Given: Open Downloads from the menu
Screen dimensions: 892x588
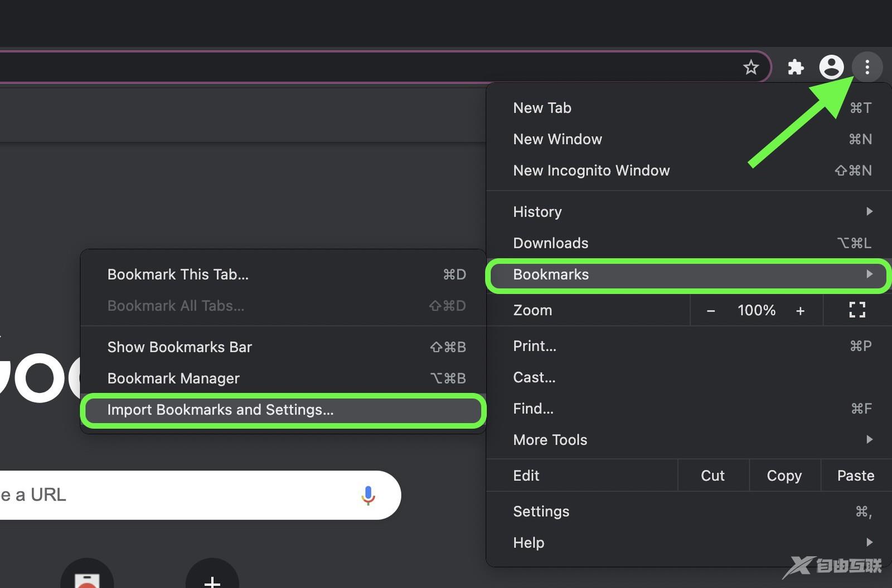Looking at the screenshot, I should click(x=689, y=243).
